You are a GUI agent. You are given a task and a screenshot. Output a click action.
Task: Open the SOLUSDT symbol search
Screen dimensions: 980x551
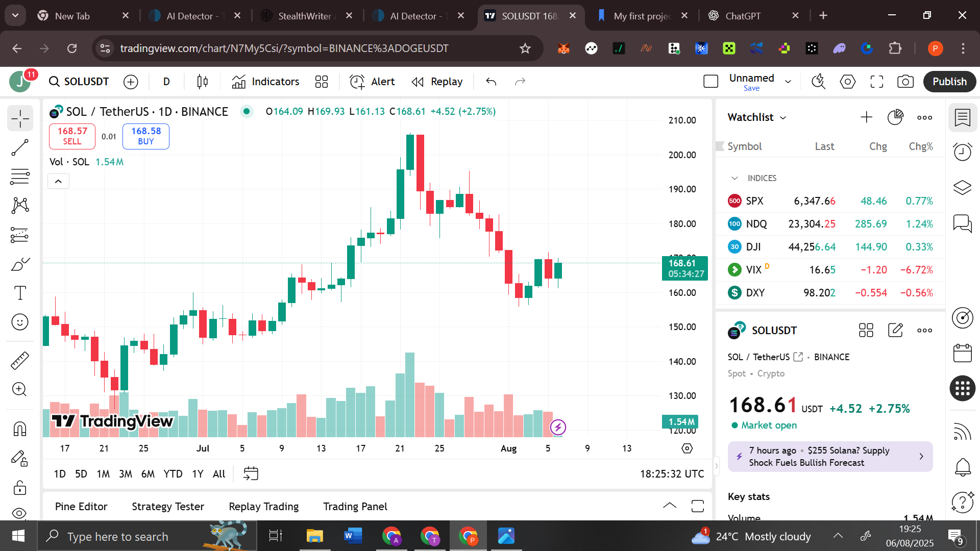coord(79,82)
